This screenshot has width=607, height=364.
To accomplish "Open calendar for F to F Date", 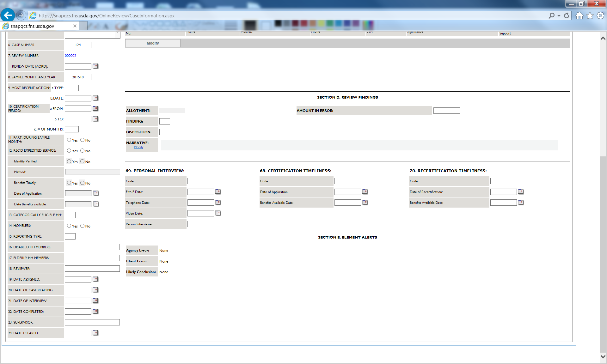I will pyautogui.click(x=218, y=192).
